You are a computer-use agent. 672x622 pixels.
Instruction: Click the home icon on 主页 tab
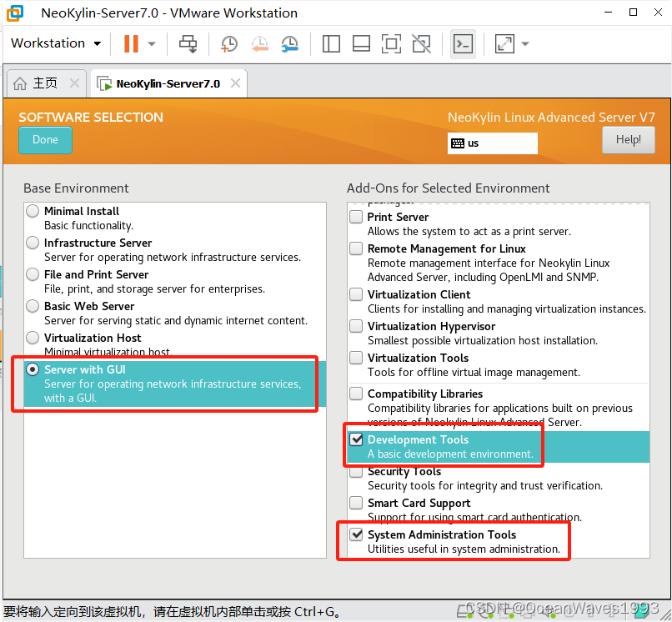[20, 83]
